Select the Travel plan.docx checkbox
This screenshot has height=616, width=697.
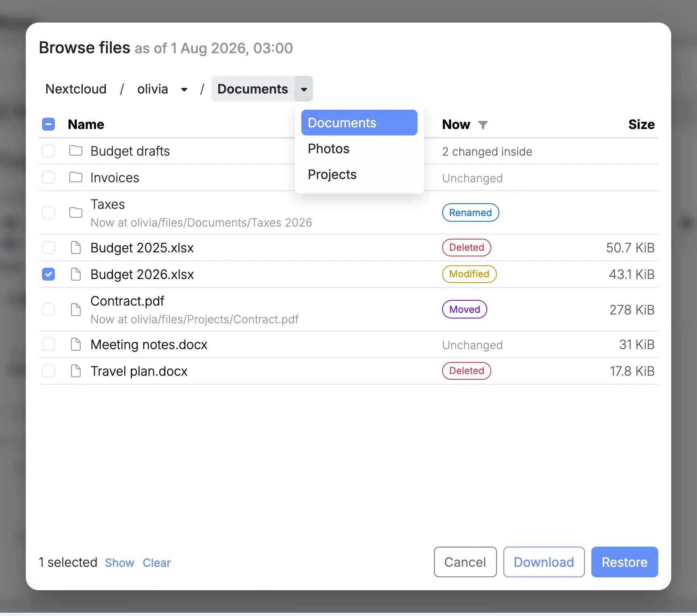coord(48,371)
